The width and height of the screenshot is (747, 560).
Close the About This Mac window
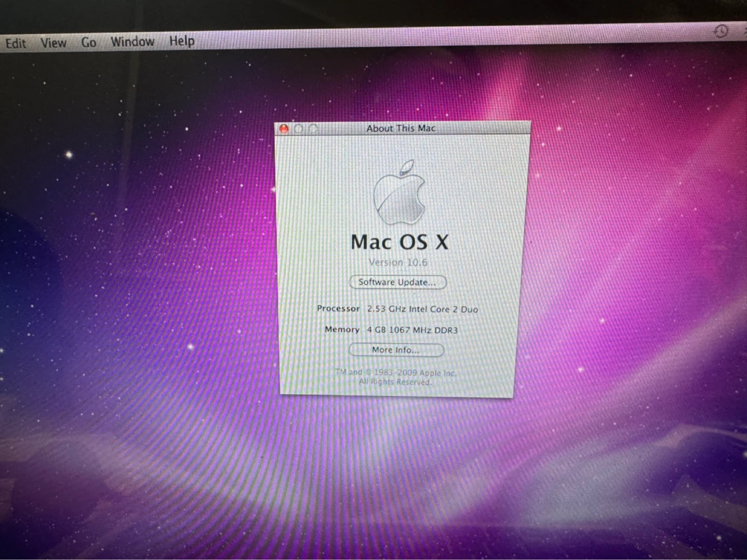[x=284, y=129]
